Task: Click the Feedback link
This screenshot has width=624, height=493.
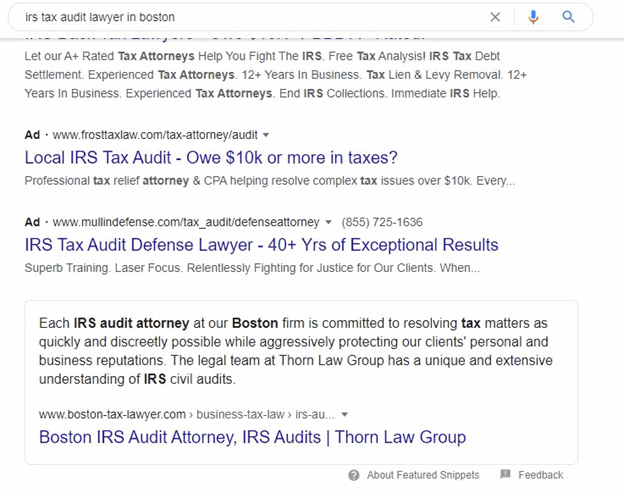Action: coord(540,475)
